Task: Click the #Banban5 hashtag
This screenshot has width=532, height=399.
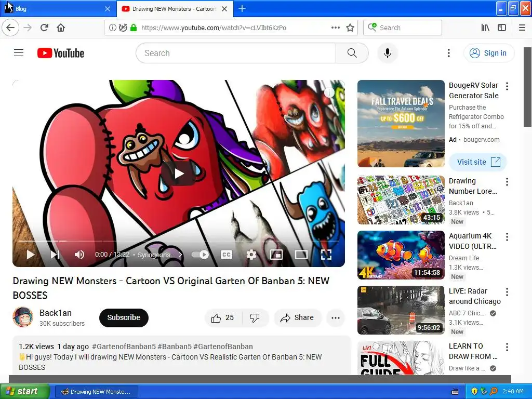Action: click(175, 347)
